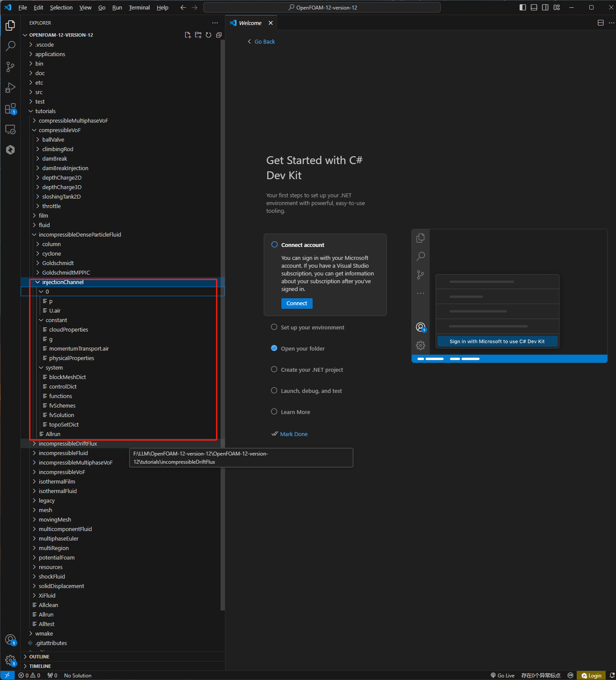Toggle the primary side bar layout icon

pos(523,7)
